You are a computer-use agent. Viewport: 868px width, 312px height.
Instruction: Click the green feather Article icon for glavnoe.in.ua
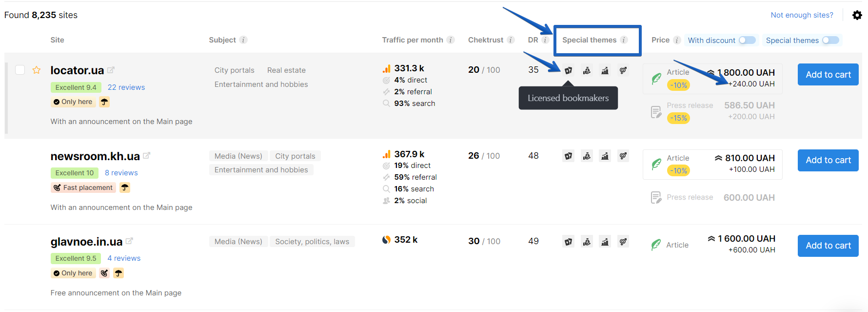[x=656, y=245]
